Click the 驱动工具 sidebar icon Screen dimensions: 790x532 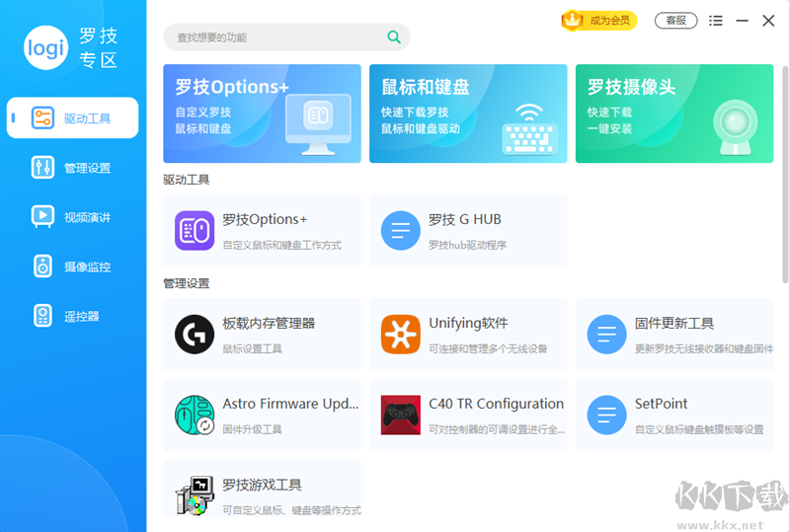coord(42,117)
